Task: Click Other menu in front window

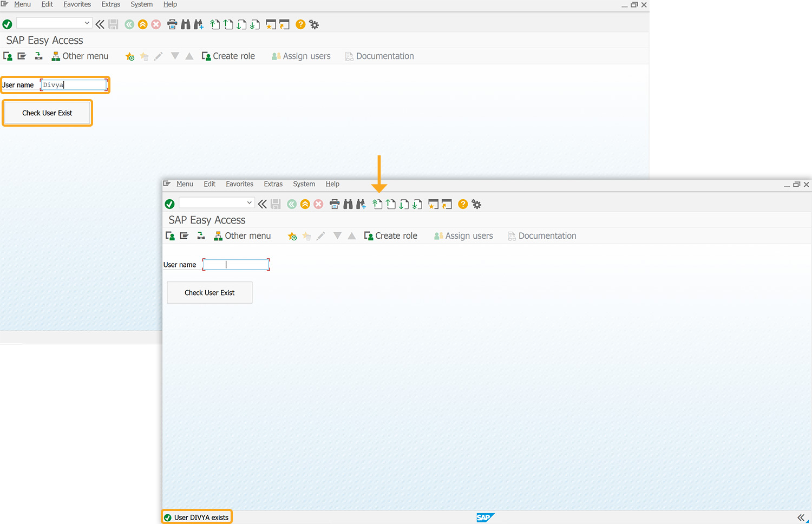Action: 242,236
